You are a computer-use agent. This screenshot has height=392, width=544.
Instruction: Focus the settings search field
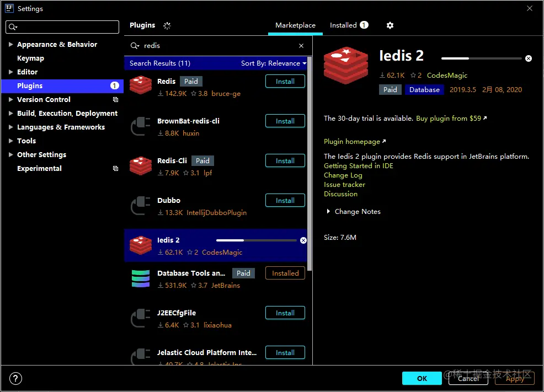(x=62, y=27)
